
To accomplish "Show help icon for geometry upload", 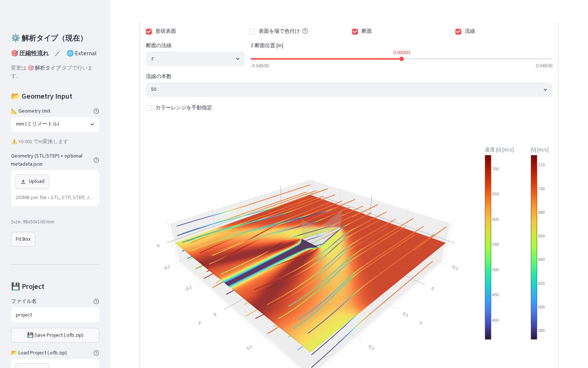I will click(x=96, y=160).
